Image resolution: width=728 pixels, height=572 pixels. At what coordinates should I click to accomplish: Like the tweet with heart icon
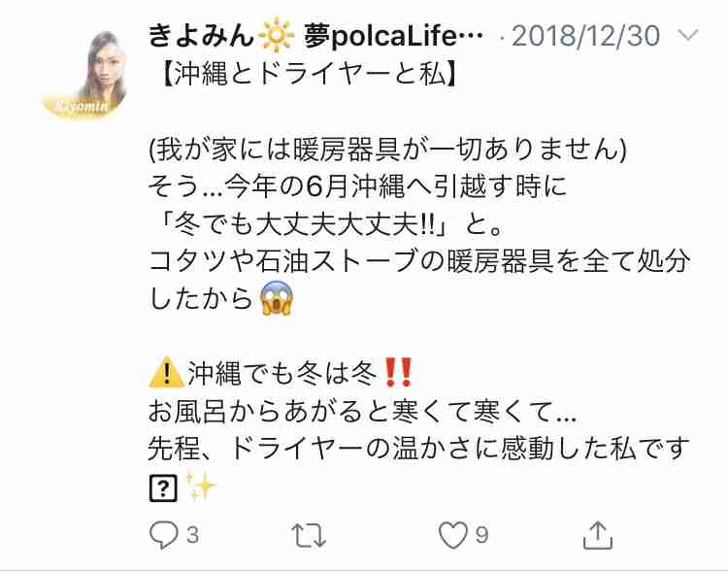pos(453,535)
